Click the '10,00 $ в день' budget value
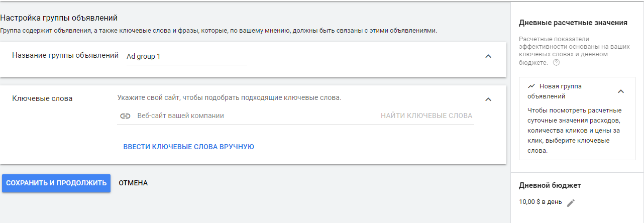 coord(541,202)
